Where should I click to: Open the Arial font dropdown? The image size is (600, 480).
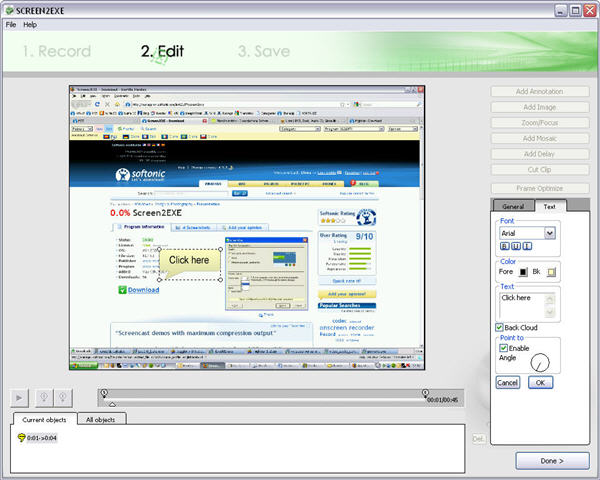click(549, 233)
